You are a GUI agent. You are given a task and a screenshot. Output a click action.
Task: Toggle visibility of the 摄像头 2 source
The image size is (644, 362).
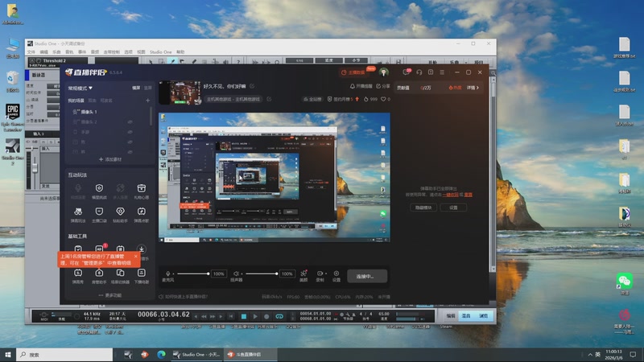130,122
